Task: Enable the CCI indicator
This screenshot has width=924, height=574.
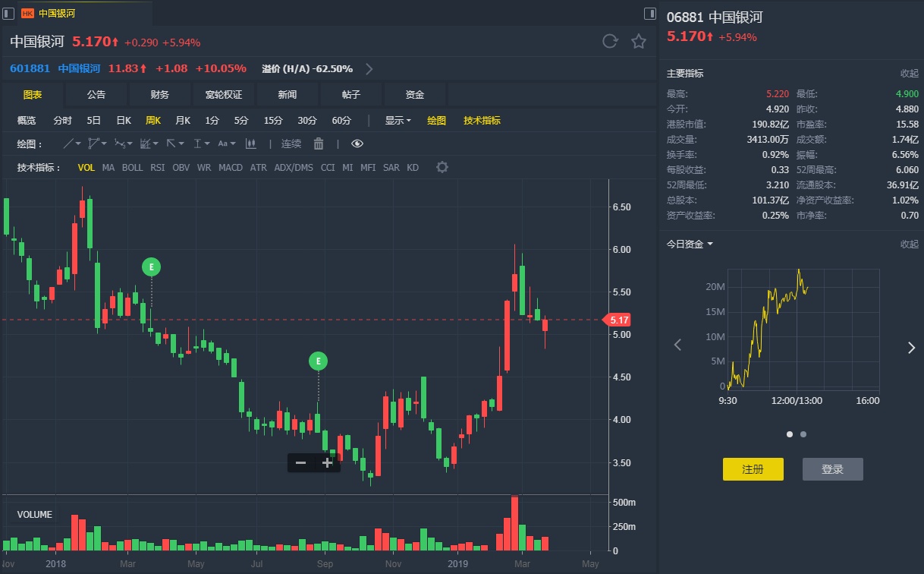Action: point(328,168)
